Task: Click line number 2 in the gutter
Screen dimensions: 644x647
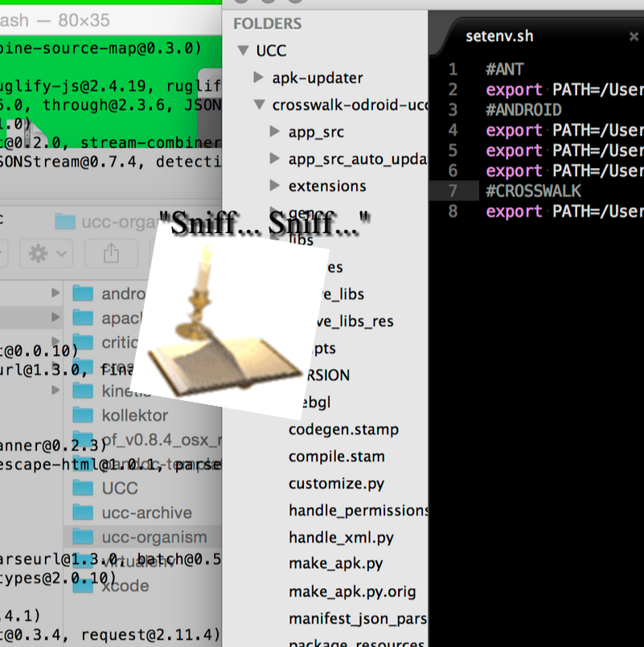Action: coord(453,90)
